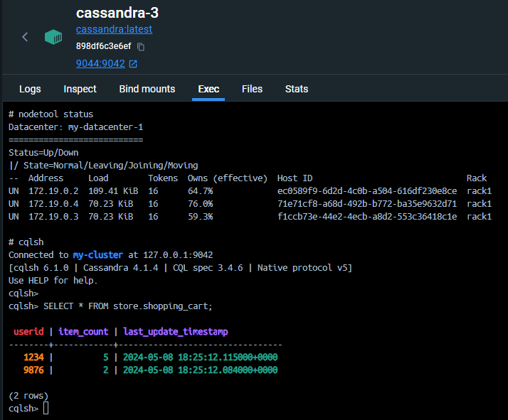Click the 64.7% ownership value

point(201,191)
